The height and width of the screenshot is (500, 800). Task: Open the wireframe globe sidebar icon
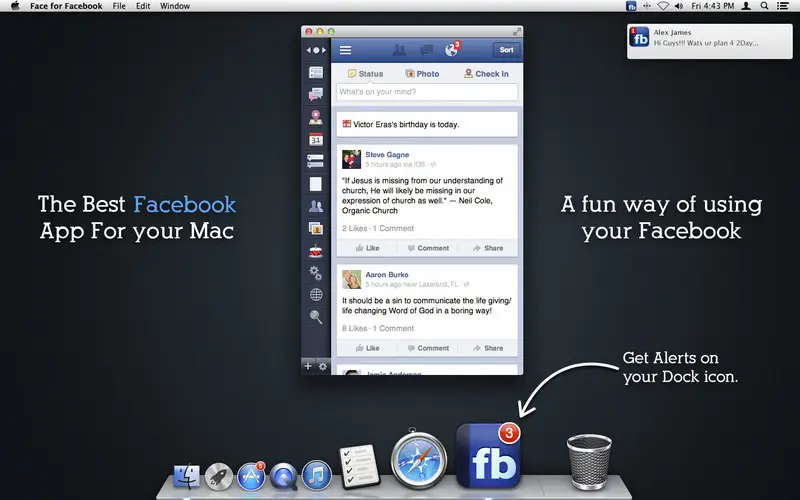316,295
